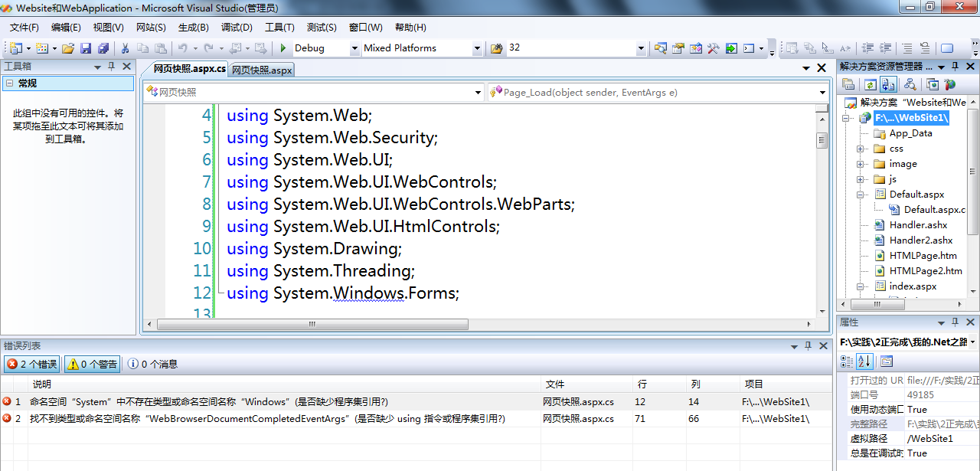This screenshot has height=471, width=980.
Task: Select error 2 about WebBrowserDocumentCompletedEventArgs
Action: [415, 418]
